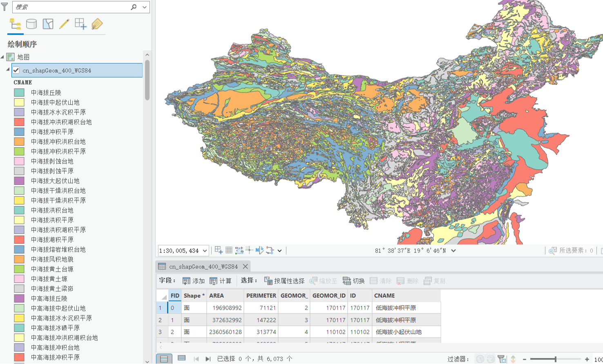Viewport: 603px width, 364px height.
Task: Click the selected features count icon
Action: [552, 250]
